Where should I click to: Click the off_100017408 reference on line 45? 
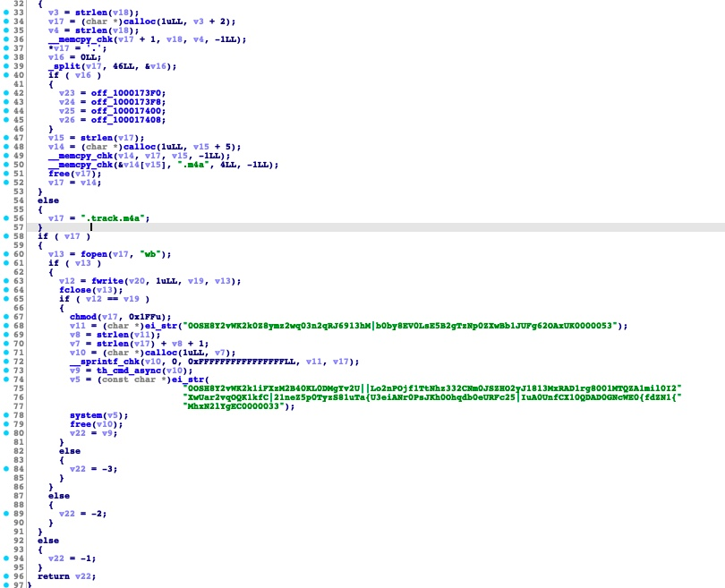[x=128, y=120]
